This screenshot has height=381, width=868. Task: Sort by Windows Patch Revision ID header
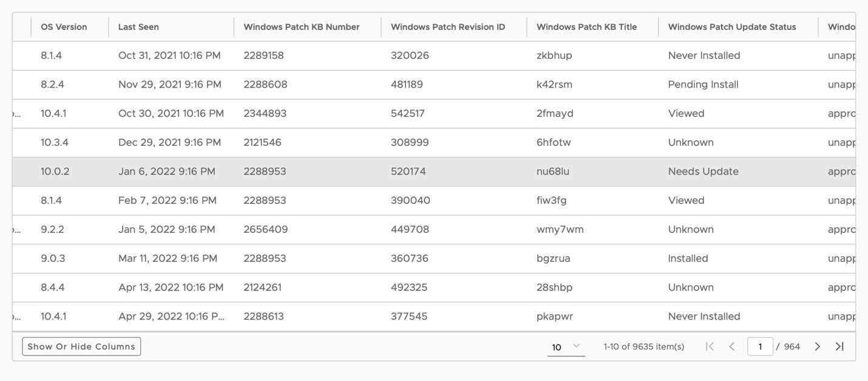tap(448, 27)
